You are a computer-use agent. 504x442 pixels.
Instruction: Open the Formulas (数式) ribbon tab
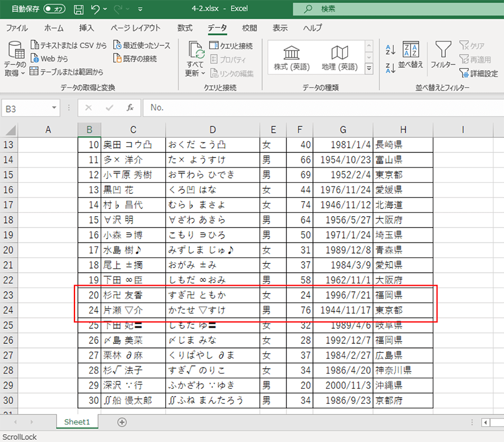(x=184, y=28)
